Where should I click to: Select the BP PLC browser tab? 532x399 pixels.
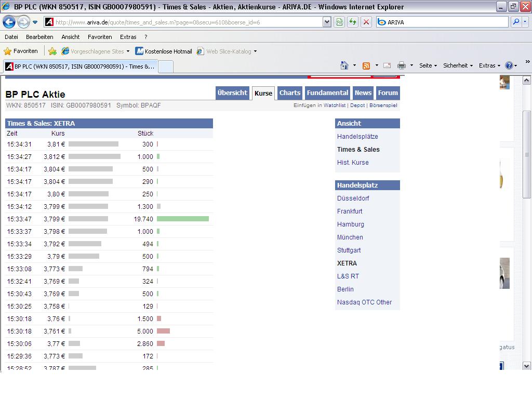tap(81, 66)
